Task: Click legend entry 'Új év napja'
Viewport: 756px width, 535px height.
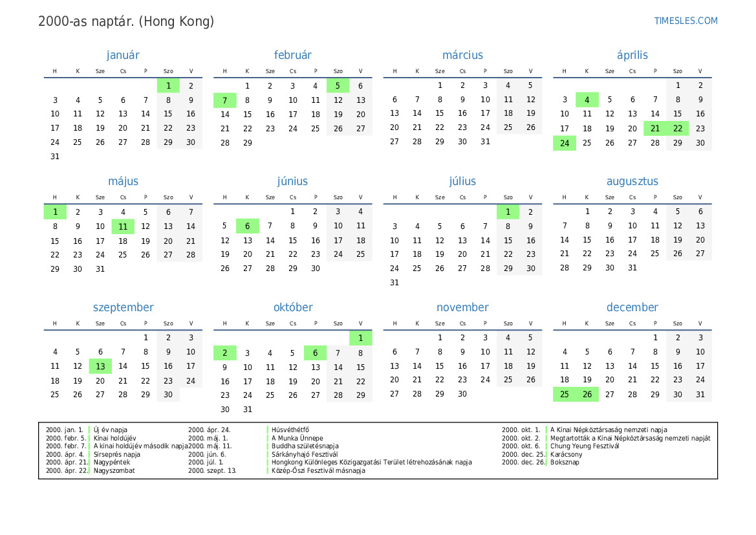Action: point(111,430)
